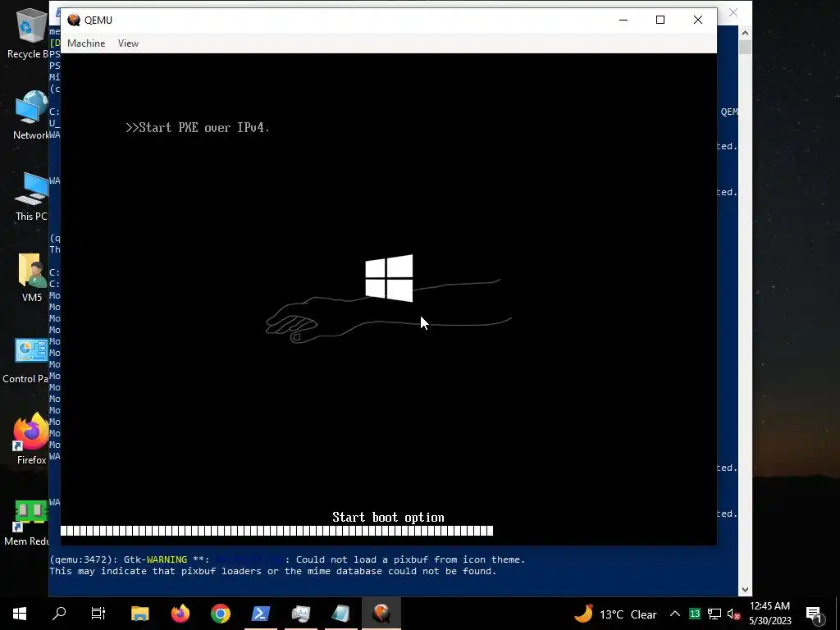840x630 pixels.
Task: Launch Google Chrome from the taskbar
Action: (x=220, y=614)
